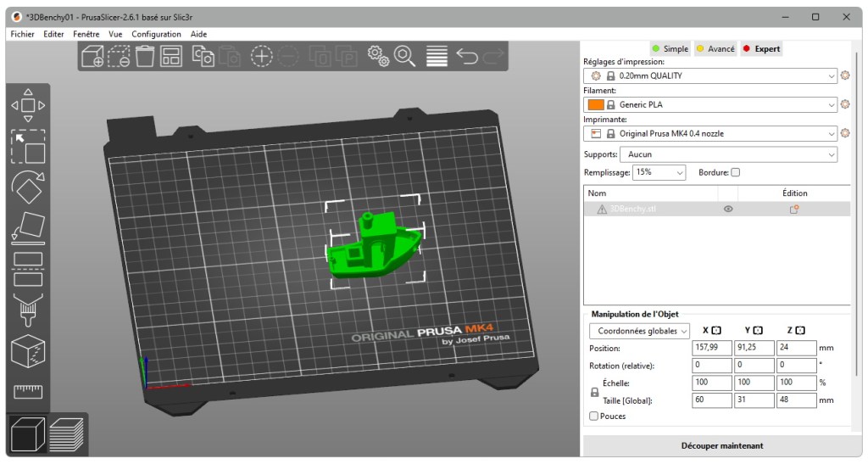Click the Undo arrow icon
The width and height of the screenshot is (868, 464).
click(x=467, y=56)
